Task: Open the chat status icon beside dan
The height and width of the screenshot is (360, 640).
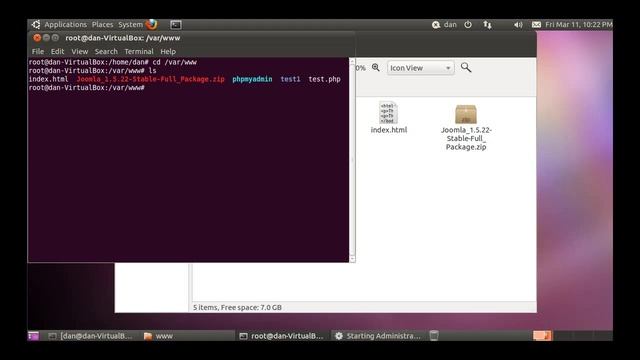Action: (x=436, y=25)
